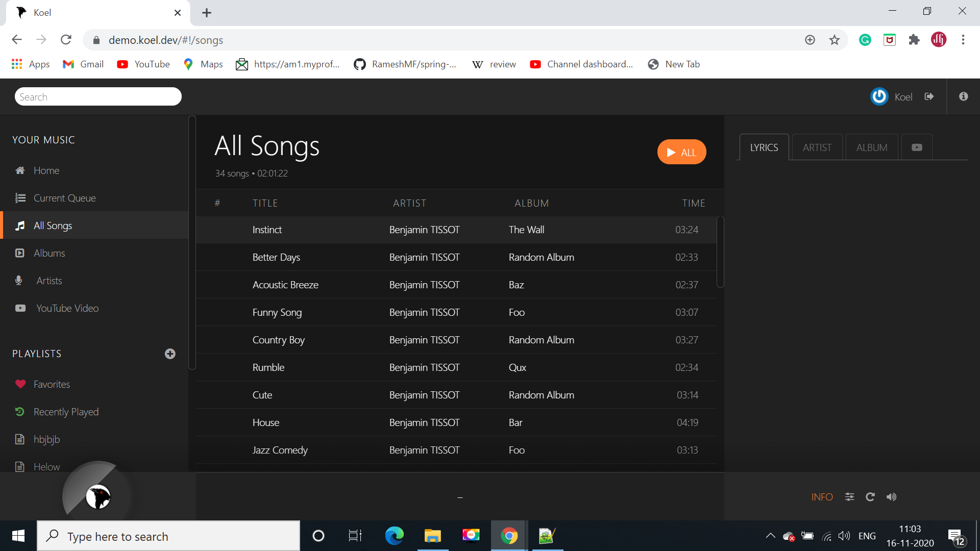The width and height of the screenshot is (980, 551).
Task: Switch to the ALBUM tab
Action: pos(871,147)
